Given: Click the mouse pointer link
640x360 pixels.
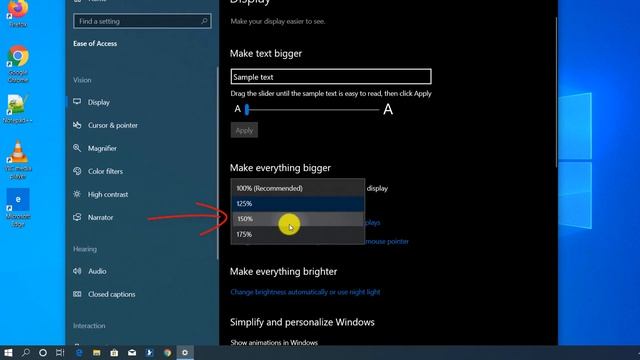Looking at the screenshot, I should pyautogui.click(x=387, y=241).
